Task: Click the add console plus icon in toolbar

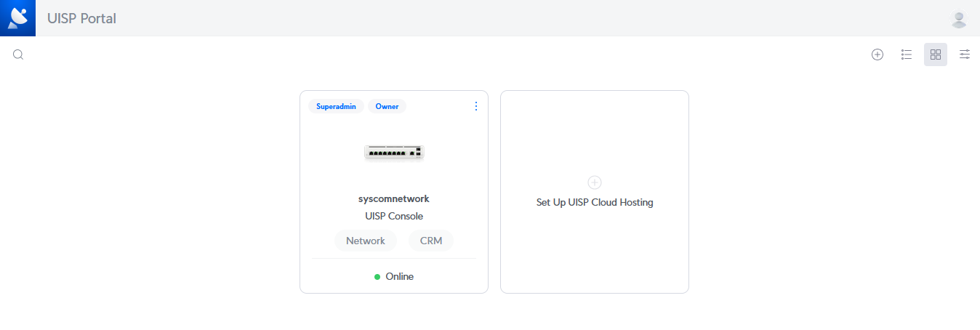Action: point(877,55)
